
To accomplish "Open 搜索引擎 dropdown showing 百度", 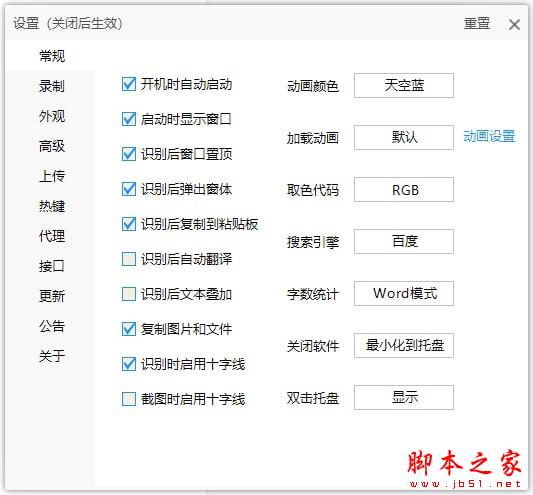I will tap(404, 241).
